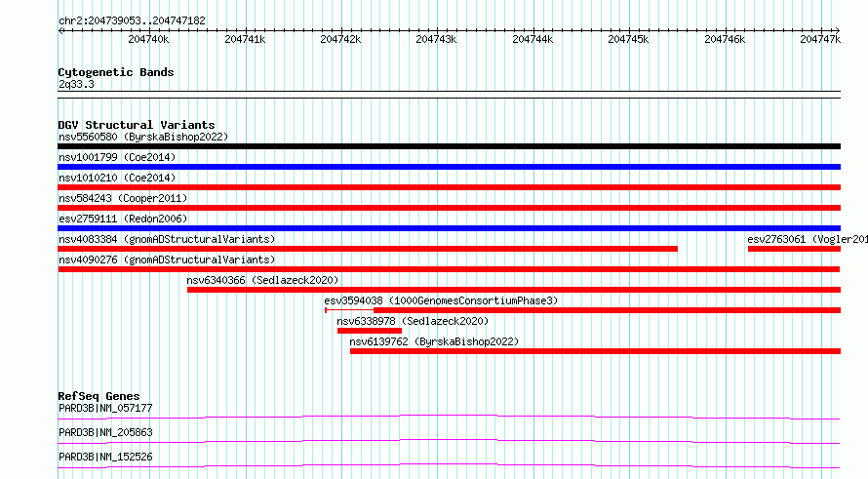Click the 204741k ruler position
The image size is (868, 479).
(245, 39)
